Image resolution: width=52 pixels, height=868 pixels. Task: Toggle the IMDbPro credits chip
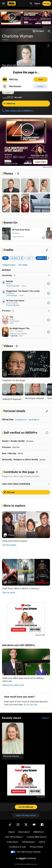(41, 258)
